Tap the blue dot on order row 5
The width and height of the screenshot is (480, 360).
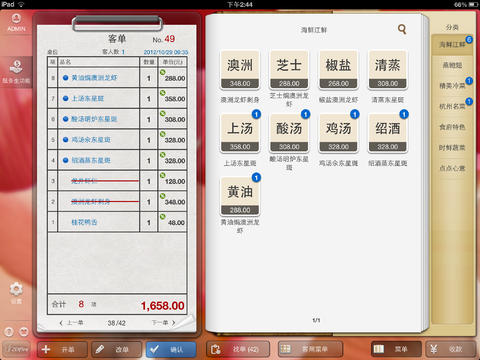click(x=66, y=140)
